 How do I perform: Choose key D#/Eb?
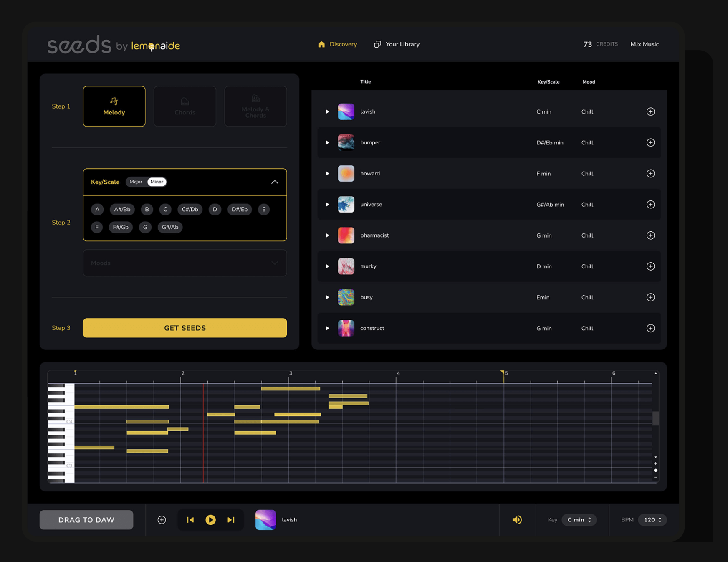click(x=240, y=209)
